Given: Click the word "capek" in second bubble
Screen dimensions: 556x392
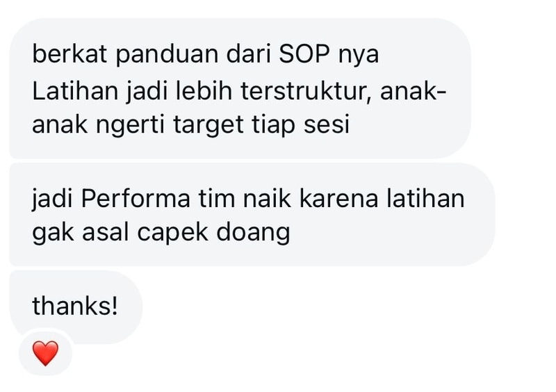Looking at the screenshot, I should click(x=172, y=234).
